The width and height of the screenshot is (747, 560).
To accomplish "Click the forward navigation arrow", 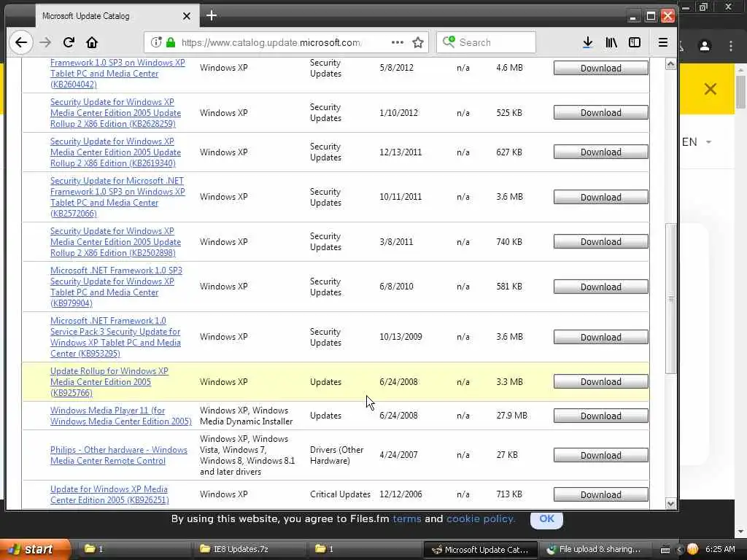I will (45, 42).
